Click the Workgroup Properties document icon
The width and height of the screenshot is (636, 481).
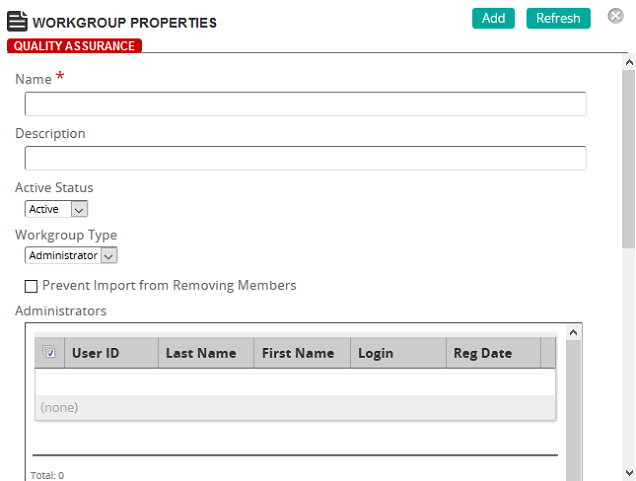click(x=17, y=21)
